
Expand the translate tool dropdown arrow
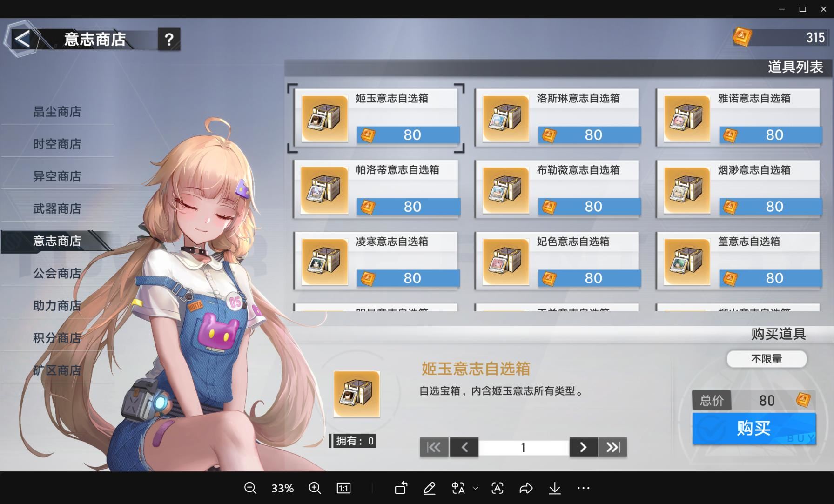point(475,488)
